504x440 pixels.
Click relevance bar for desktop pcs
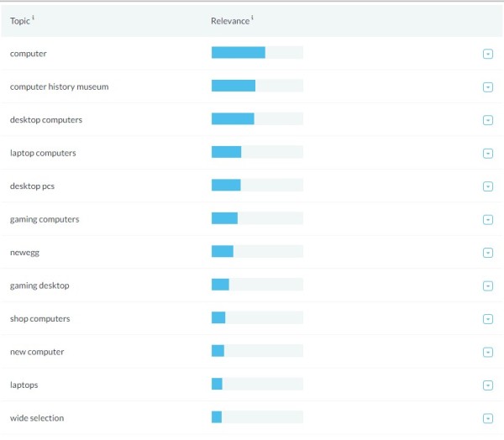coord(257,185)
